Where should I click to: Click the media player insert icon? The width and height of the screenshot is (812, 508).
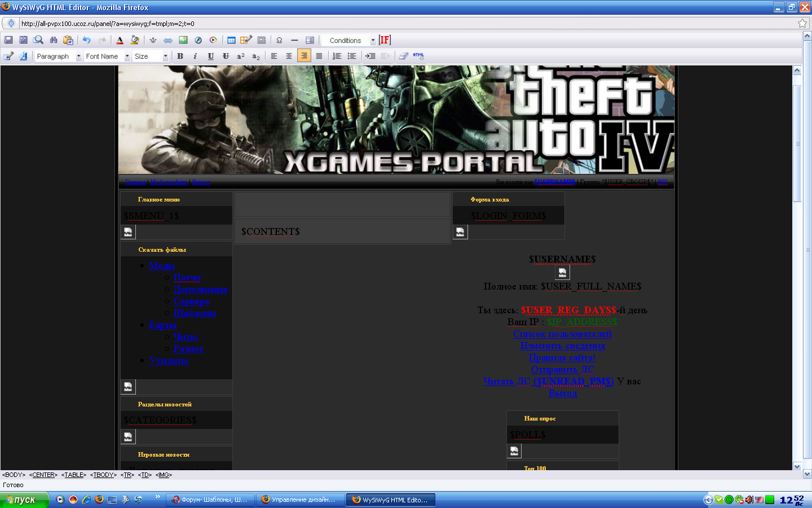[x=213, y=40]
